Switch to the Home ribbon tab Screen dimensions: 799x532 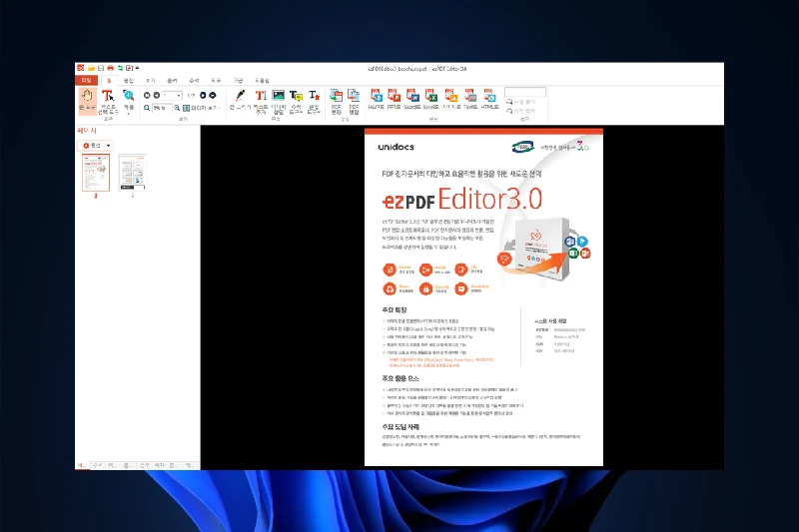click(109, 81)
